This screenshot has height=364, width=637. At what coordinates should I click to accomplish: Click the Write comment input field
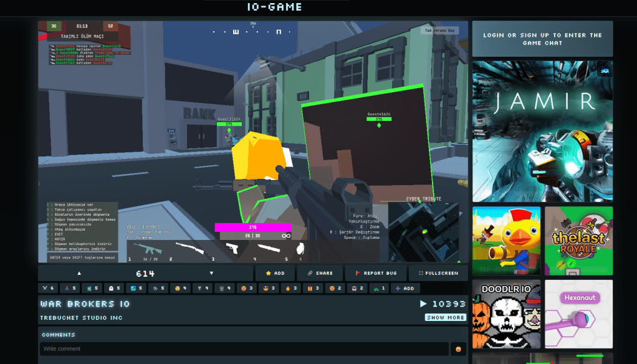coord(244,349)
